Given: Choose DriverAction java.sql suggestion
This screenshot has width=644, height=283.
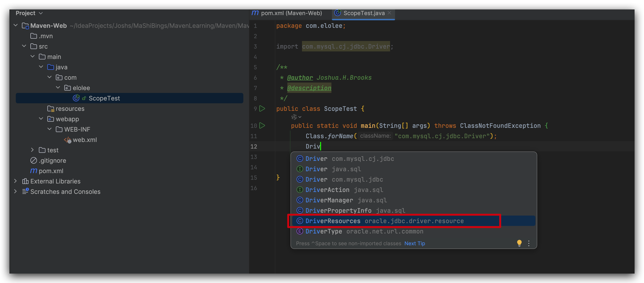Looking at the screenshot, I should (413, 190).
